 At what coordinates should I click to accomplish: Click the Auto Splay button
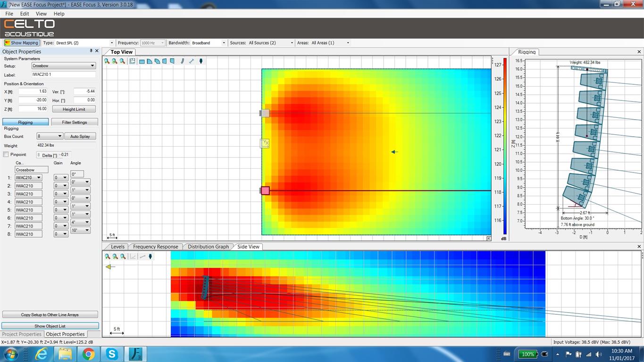pyautogui.click(x=80, y=136)
